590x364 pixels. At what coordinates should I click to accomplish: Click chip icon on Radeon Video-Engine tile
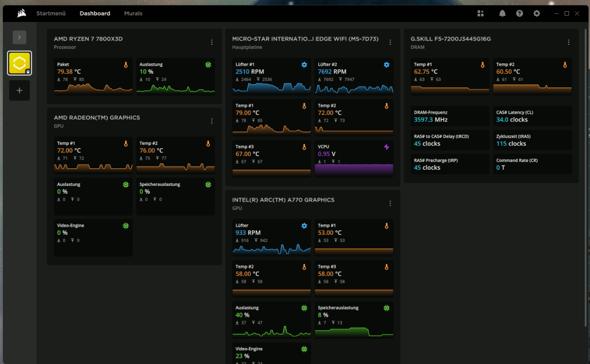click(126, 225)
